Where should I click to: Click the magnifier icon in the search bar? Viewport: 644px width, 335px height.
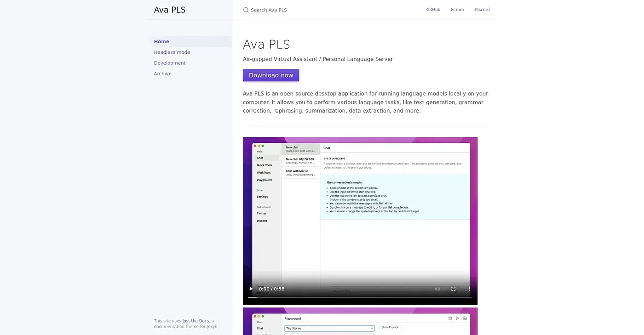click(x=246, y=10)
